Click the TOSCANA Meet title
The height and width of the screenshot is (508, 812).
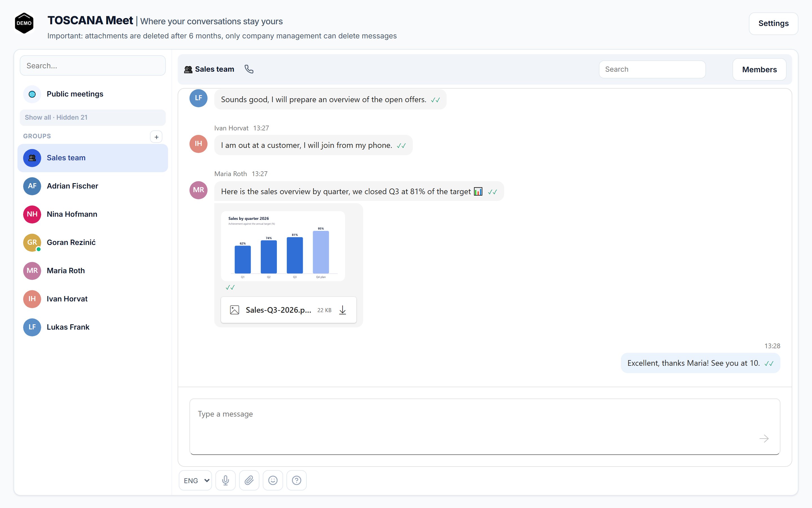click(x=90, y=21)
